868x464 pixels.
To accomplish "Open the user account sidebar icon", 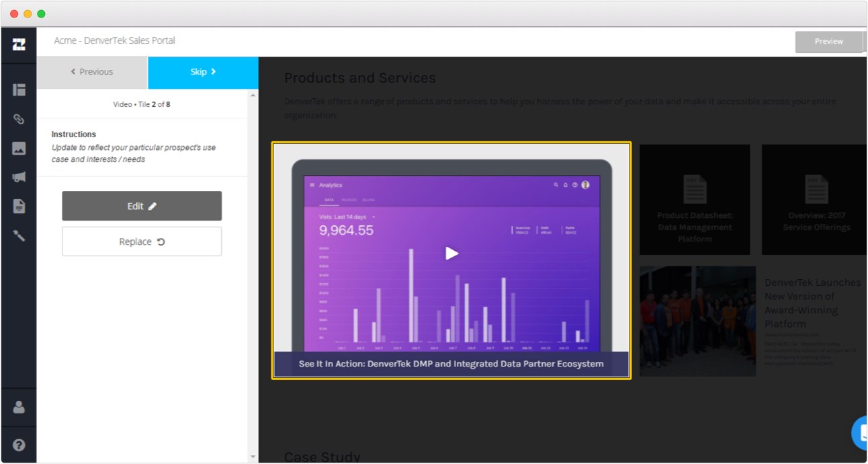I will click(19, 407).
